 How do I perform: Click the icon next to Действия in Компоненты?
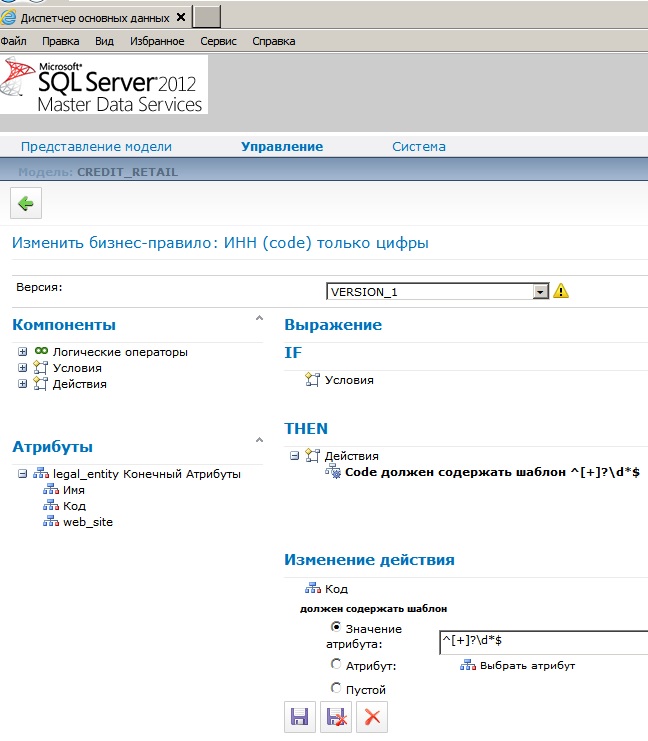pos(41,384)
